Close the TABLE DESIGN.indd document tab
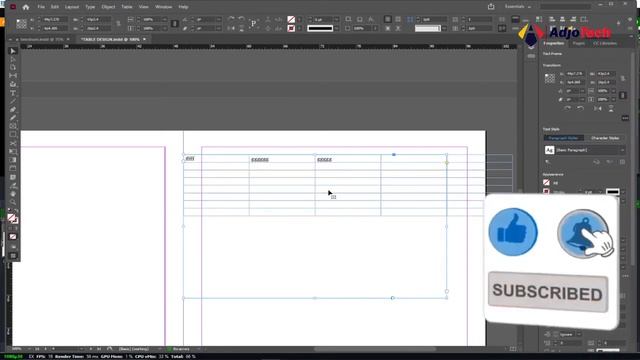The image size is (640, 360). 144,39
